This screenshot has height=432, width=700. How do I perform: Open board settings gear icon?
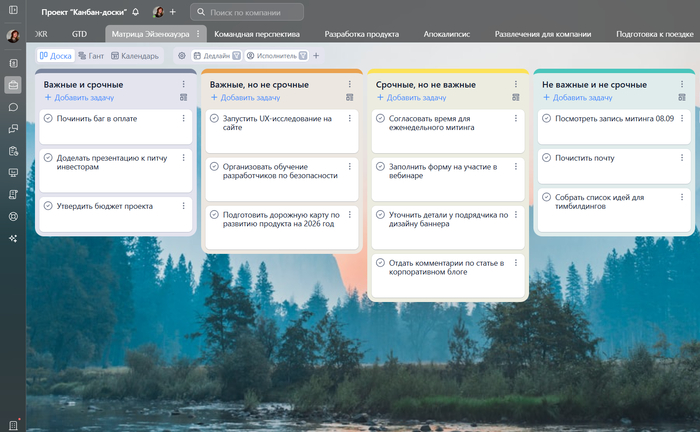(x=182, y=56)
